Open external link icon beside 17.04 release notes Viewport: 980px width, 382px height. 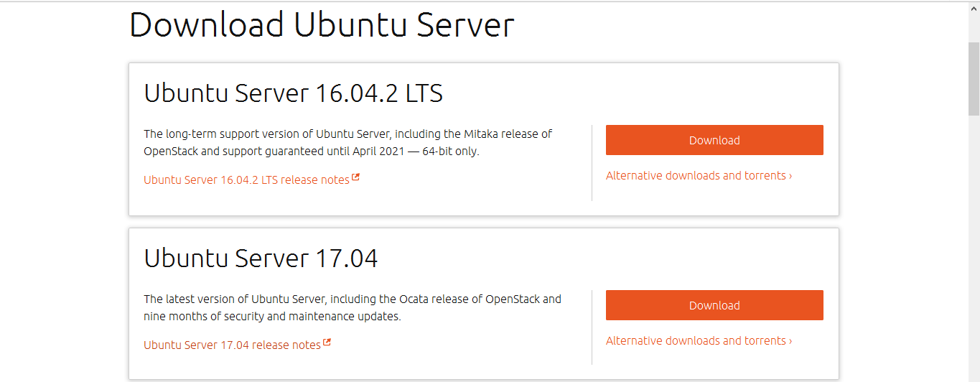pyautogui.click(x=327, y=343)
